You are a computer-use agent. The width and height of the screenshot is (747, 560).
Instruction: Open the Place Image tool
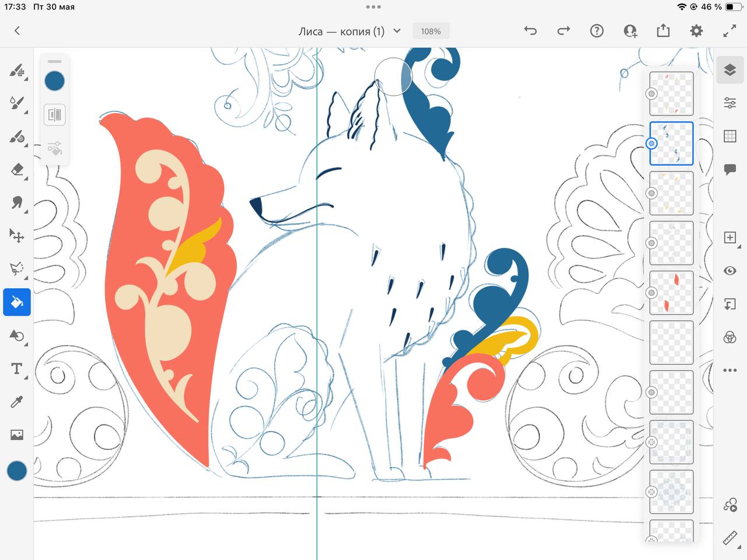[17, 435]
